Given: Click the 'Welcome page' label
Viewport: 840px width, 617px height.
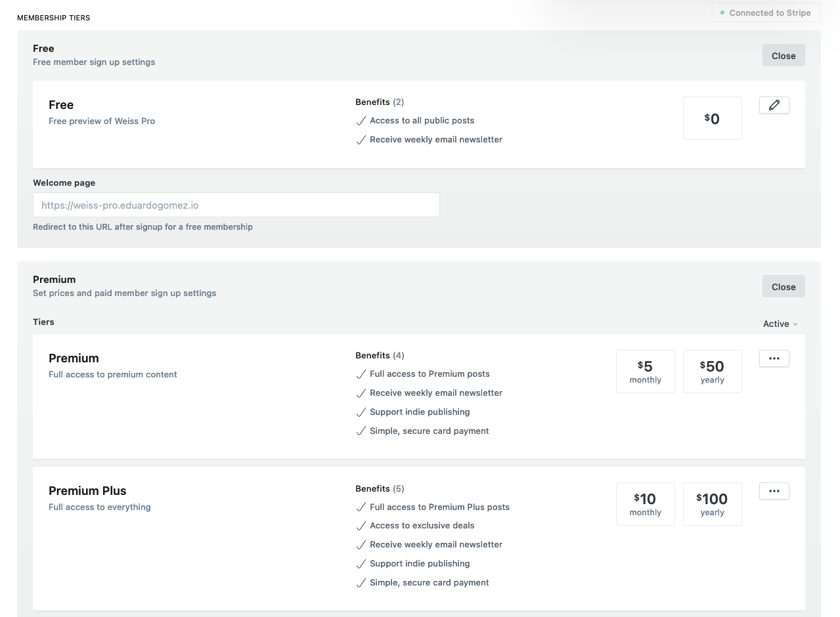Looking at the screenshot, I should pos(64,182).
